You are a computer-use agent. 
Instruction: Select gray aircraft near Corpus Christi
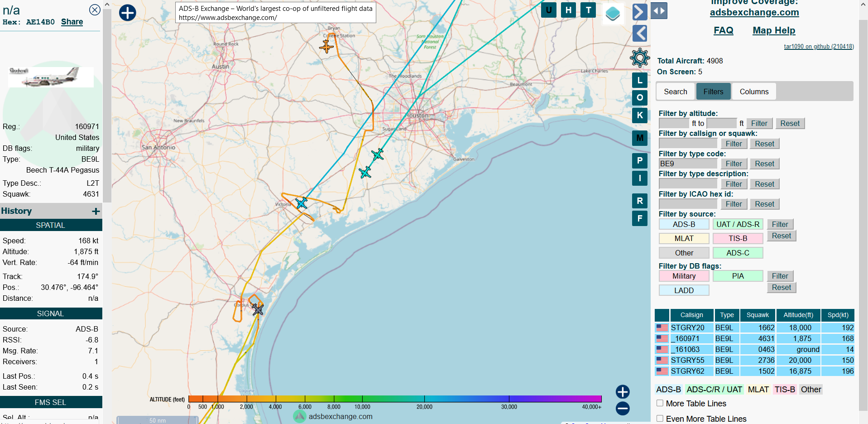click(x=258, y=309)
